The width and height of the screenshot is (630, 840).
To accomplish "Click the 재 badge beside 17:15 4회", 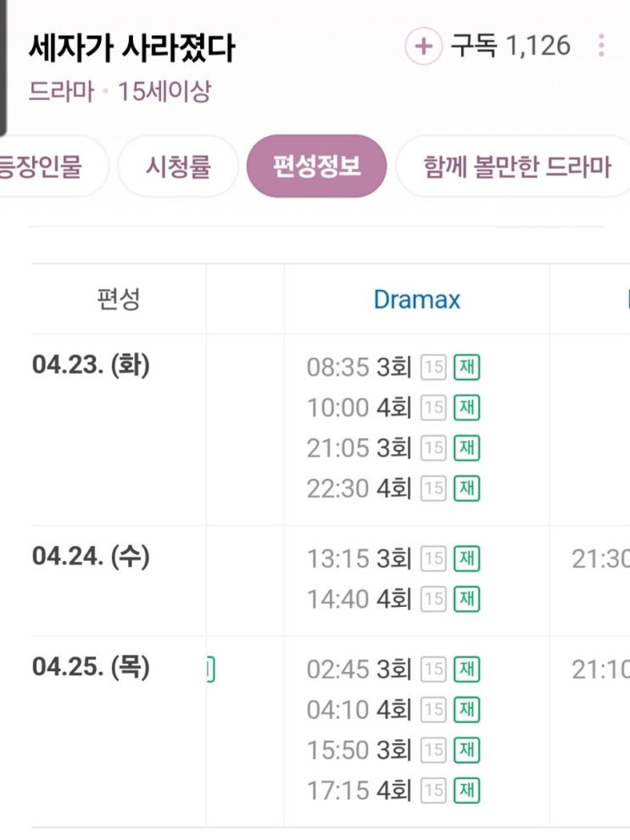I will tap(466, 791).
